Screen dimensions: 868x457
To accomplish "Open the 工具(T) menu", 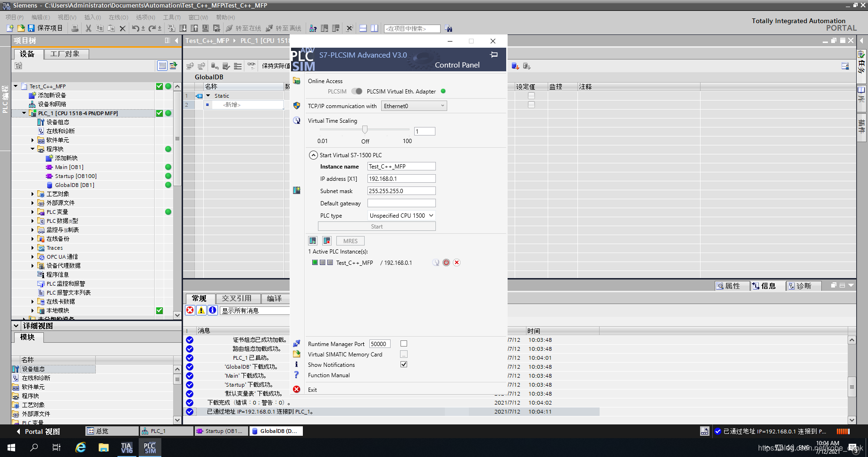I will (x=172, y=17).
